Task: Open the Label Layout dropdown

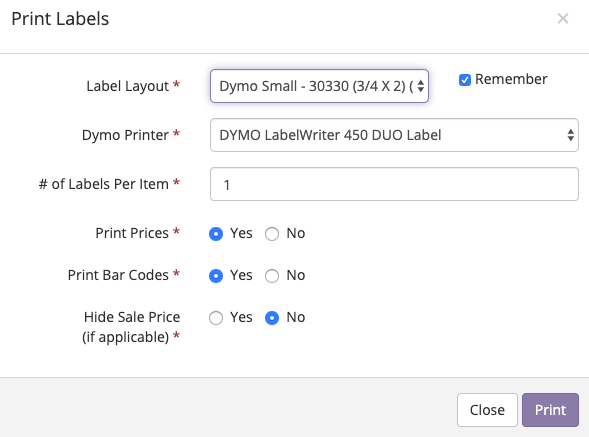Action: tap(319, 86)
